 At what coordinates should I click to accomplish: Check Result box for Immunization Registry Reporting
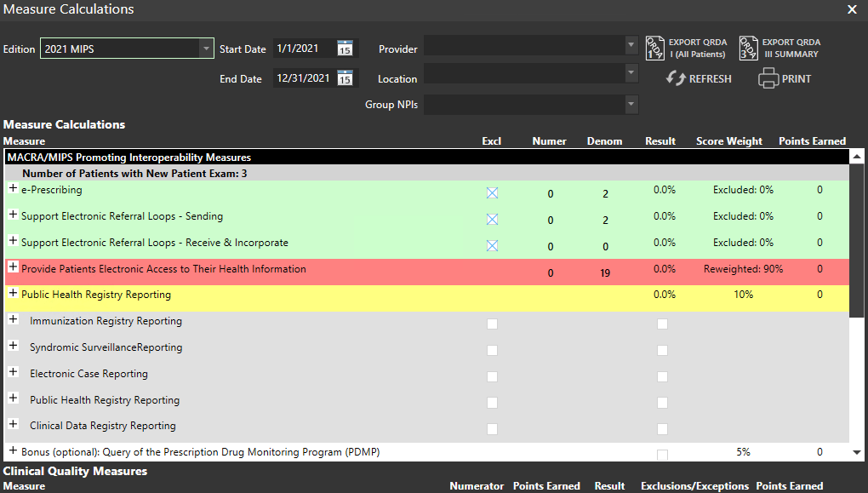tap(662, 324)
